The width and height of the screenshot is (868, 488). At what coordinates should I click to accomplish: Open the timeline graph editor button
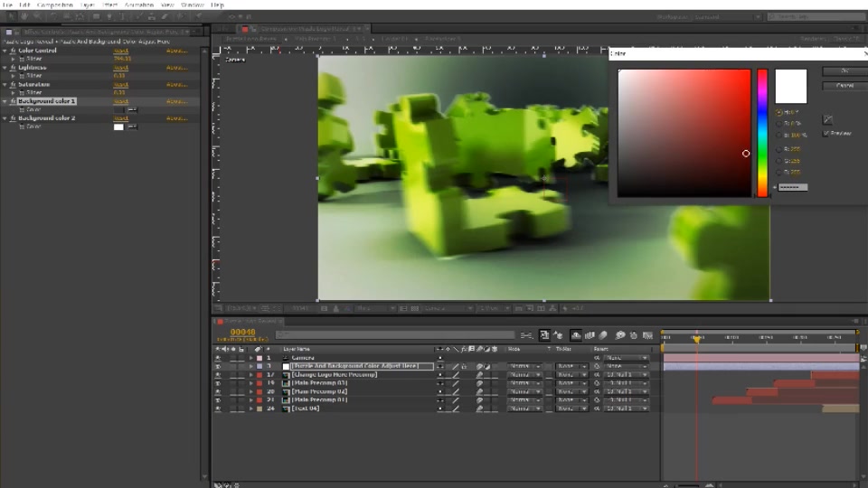[x=647, y=335]
